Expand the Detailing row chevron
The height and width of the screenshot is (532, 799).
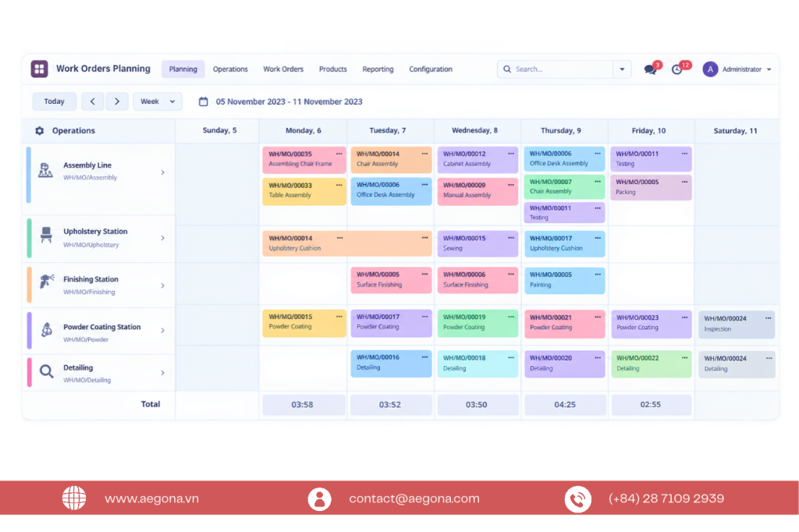point(162,373)
